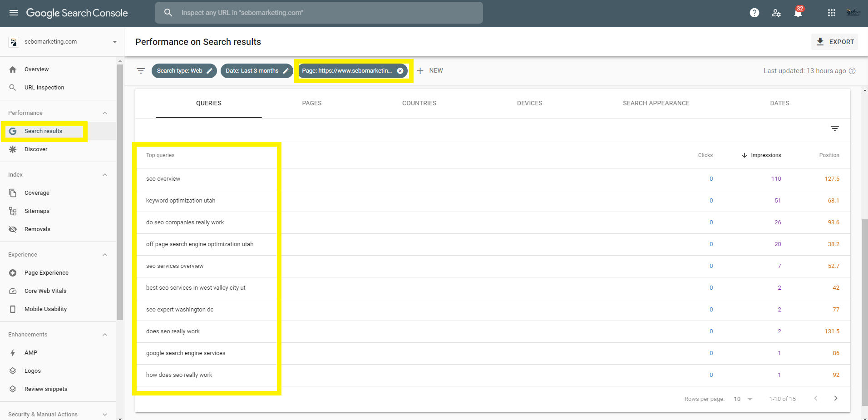Collapse the Experience section

pyautogui.click(x=105, y=255)
